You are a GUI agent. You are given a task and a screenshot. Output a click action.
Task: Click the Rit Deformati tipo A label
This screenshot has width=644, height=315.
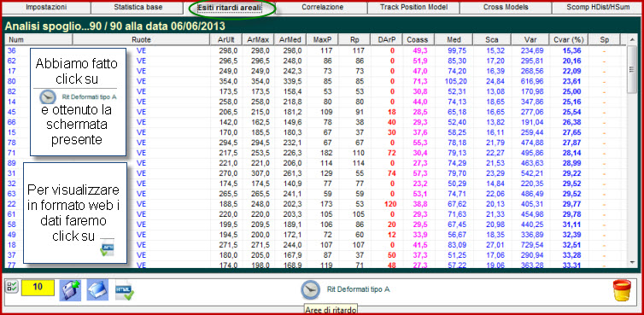[x=358, y=289]
